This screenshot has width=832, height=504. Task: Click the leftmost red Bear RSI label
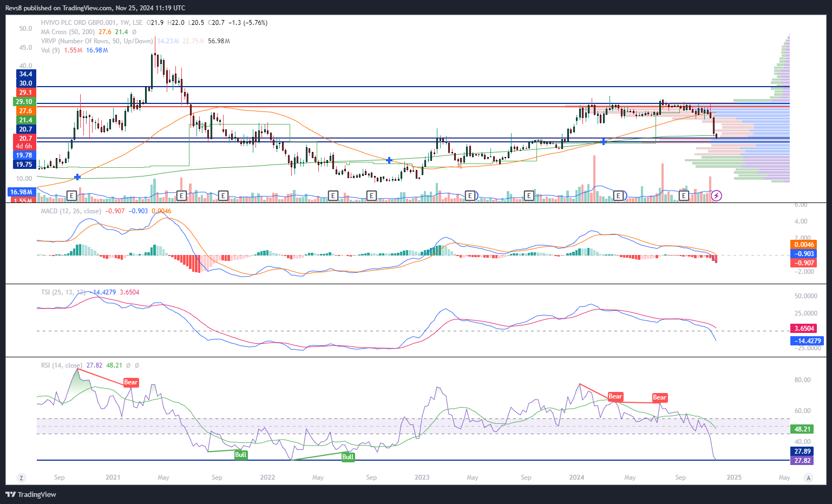[131, 382]
